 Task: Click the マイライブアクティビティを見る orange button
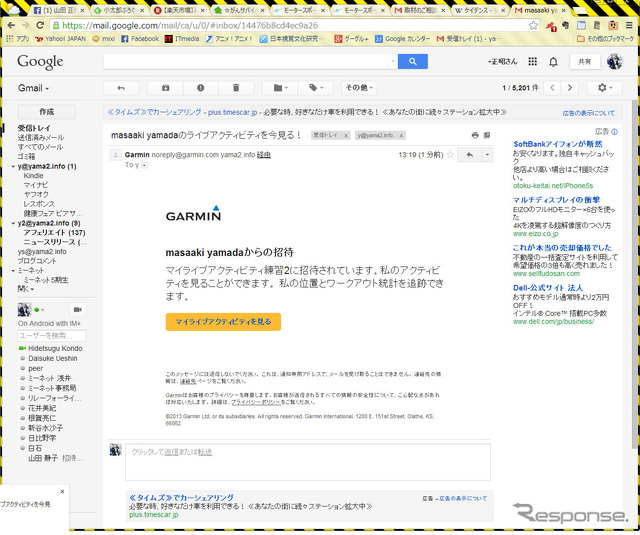(x=223, y=322)
